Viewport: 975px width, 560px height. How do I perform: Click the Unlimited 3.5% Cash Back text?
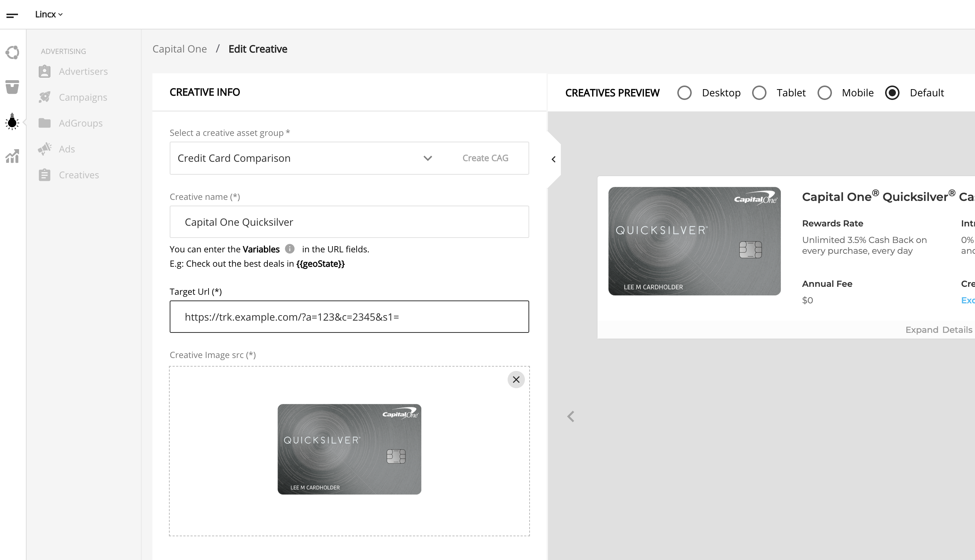click(x=864, y=245)
